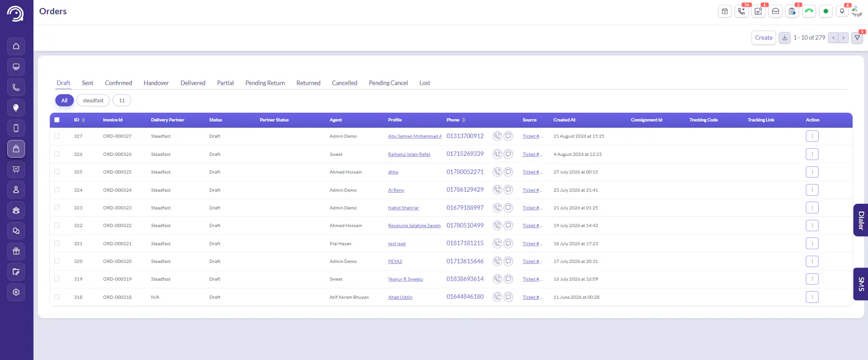Tick the checkbox for order 323
868x360 pixels.
[57, 207]
